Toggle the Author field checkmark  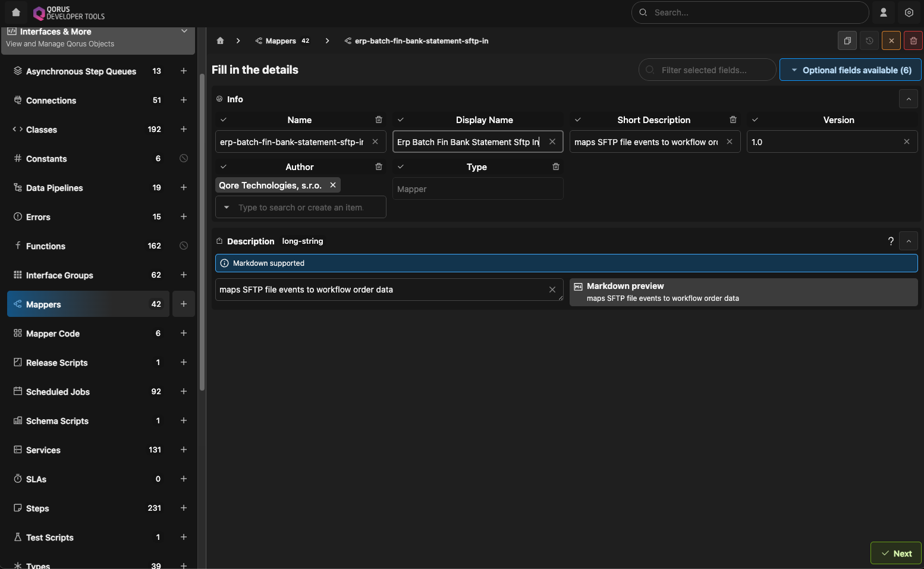(x=224, y=166)
